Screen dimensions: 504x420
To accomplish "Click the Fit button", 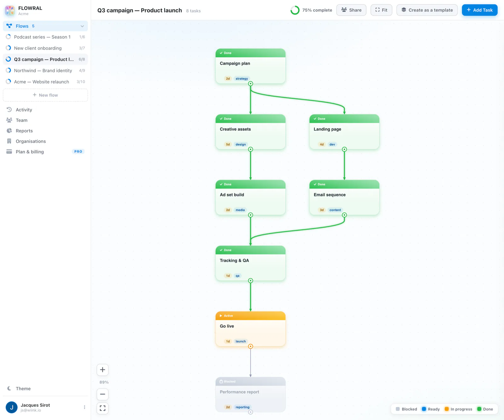I will click(381, 10).
